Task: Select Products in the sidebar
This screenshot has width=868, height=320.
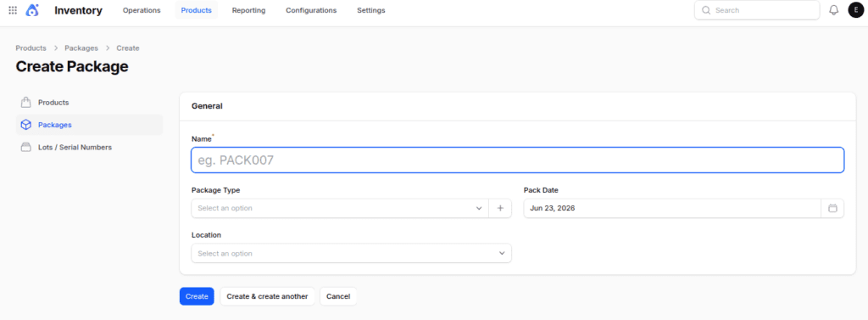Action: click(89, 103)
